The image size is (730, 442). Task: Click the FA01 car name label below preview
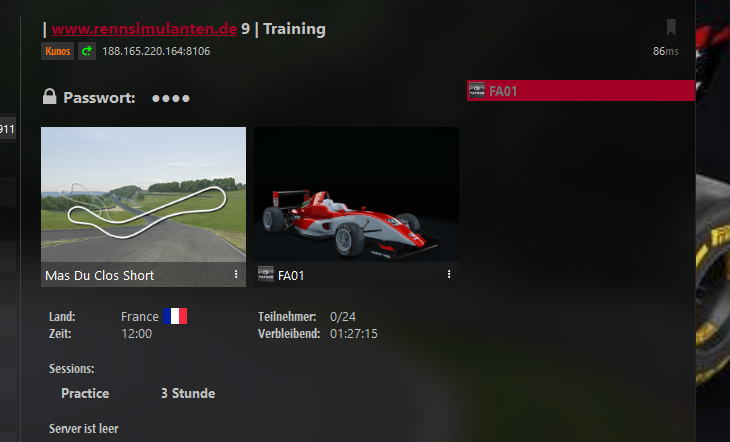click(291, 275)
